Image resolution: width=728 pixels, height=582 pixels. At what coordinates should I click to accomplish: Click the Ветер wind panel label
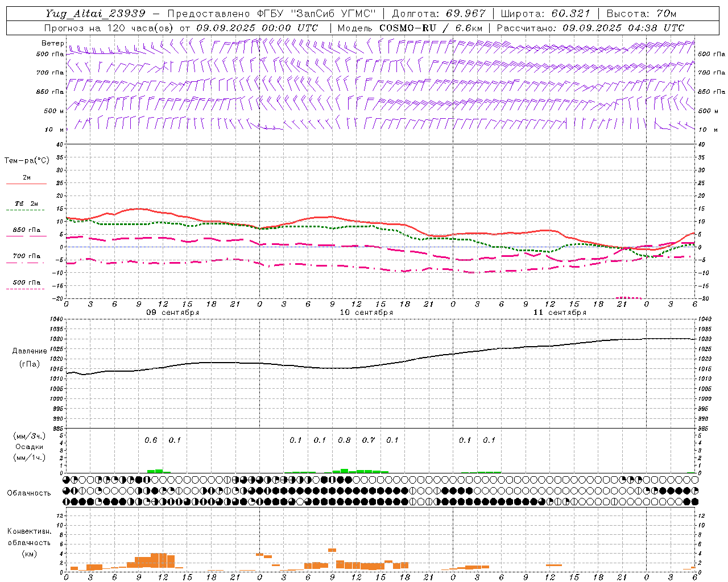[52, 43]
